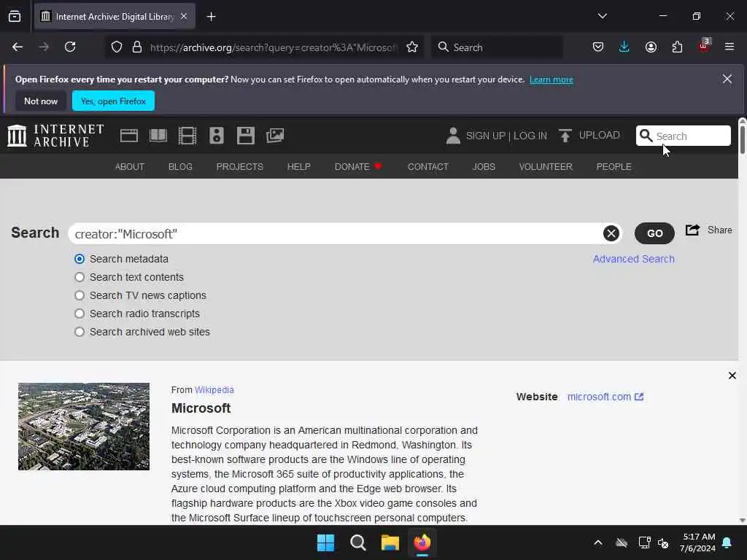This screenshot has height=560, width=747.
Task: Click the Internet Archive logo
Action: click(x=55, y=136)
